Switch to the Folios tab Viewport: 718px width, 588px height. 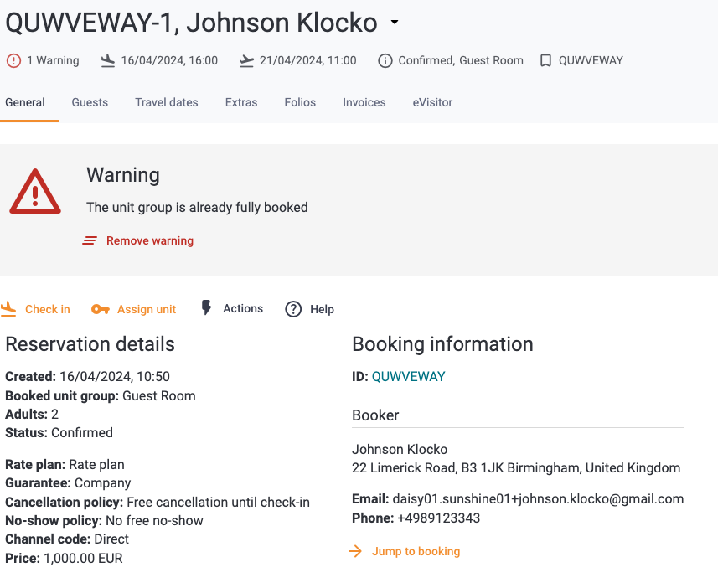click(x=300, y=102)
